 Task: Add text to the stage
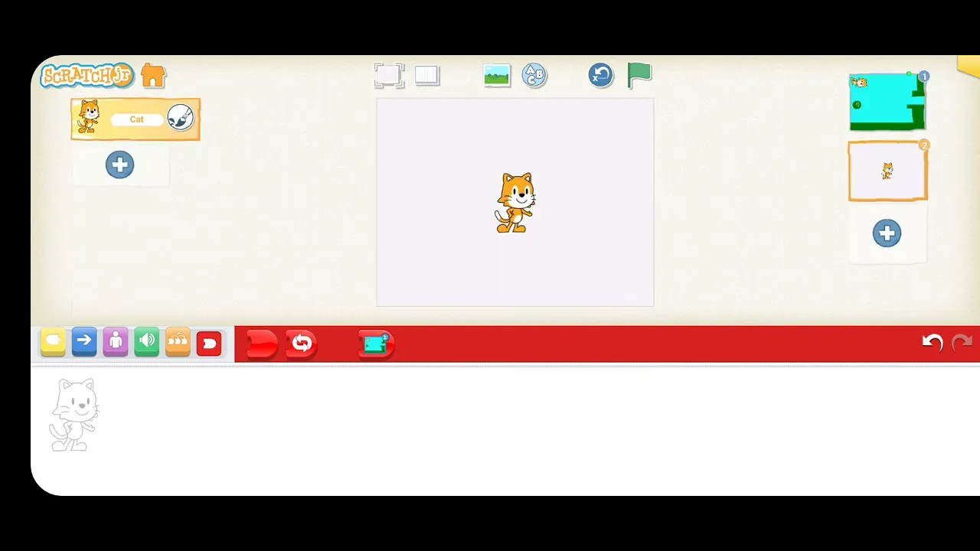(x=534, y=75)
